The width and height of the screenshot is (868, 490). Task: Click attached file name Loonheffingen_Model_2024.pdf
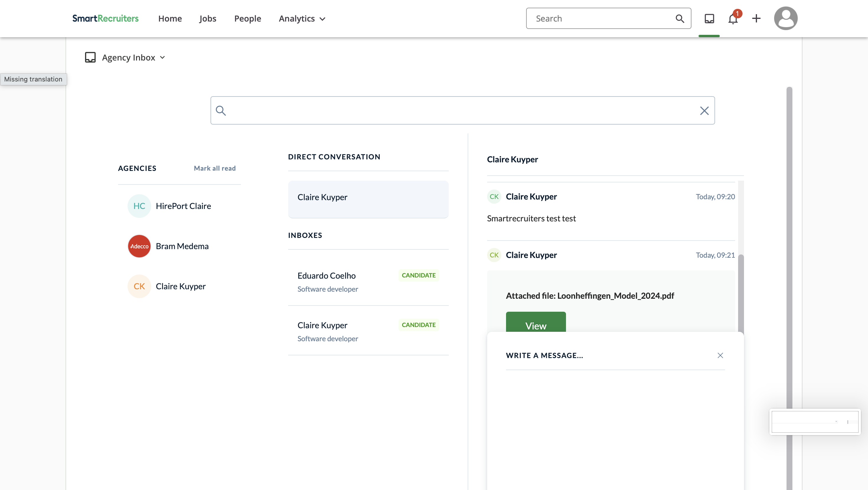616,295
